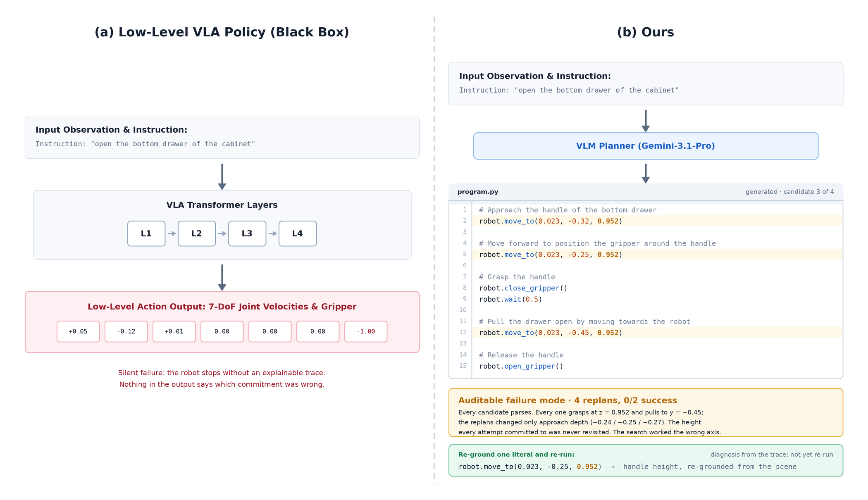
Task: Click comment '# Approach the handle of the bottom drawer'
Action: coord(568,210)
